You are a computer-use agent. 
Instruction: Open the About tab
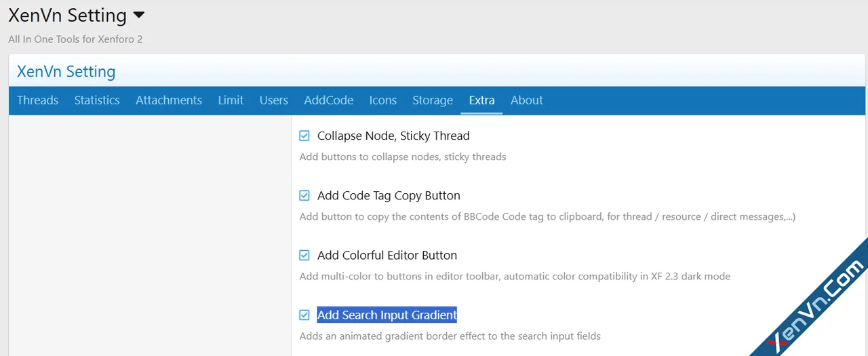click(x=527, y=100)
